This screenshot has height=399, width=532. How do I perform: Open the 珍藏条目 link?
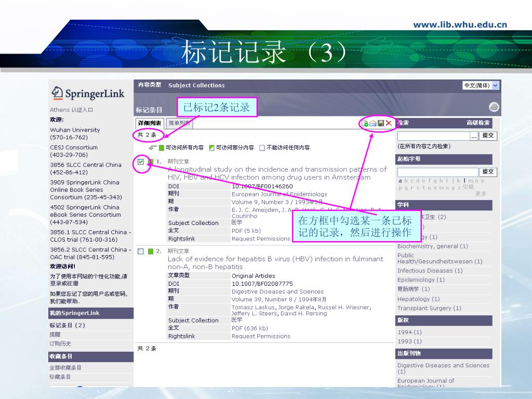(60, 377)
